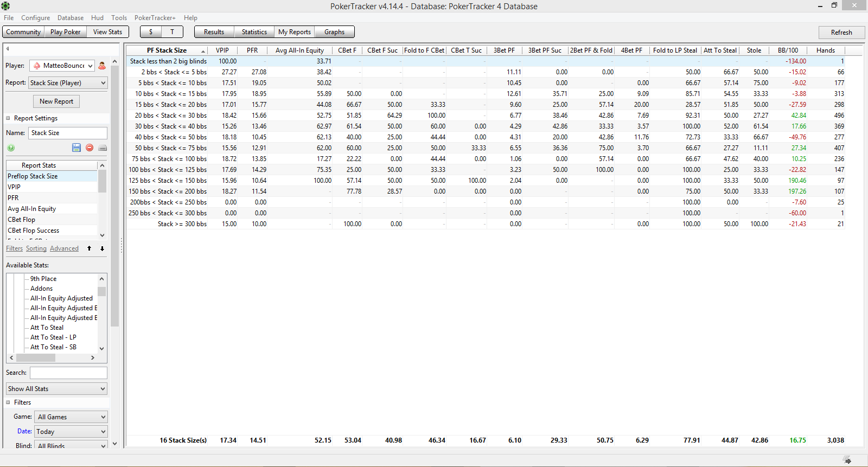868x467 pixels.
Task: Collapse the Filters section
Action: click(x=8, y=402)
